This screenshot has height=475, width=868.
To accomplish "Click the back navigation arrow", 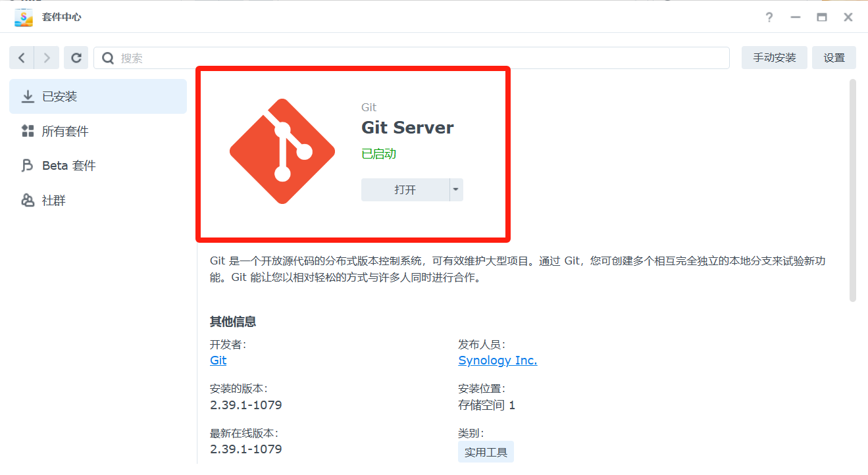I will pos(22,58).
